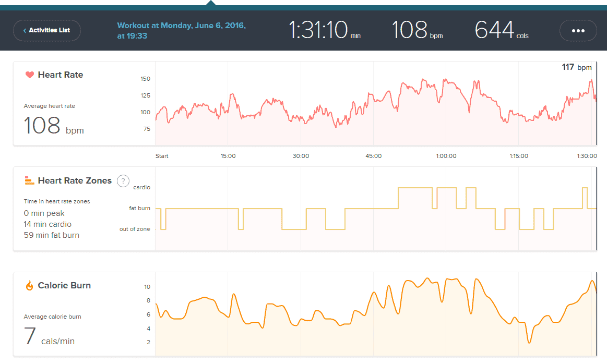Open the three-dots more options menu
This screenshot has width=607, height=364.
click(578, 30)
